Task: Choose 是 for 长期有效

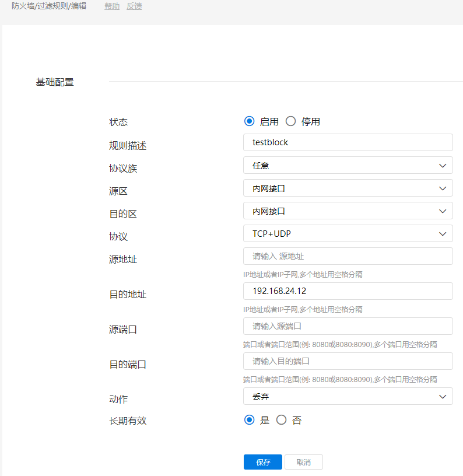Action: point(250,420)
